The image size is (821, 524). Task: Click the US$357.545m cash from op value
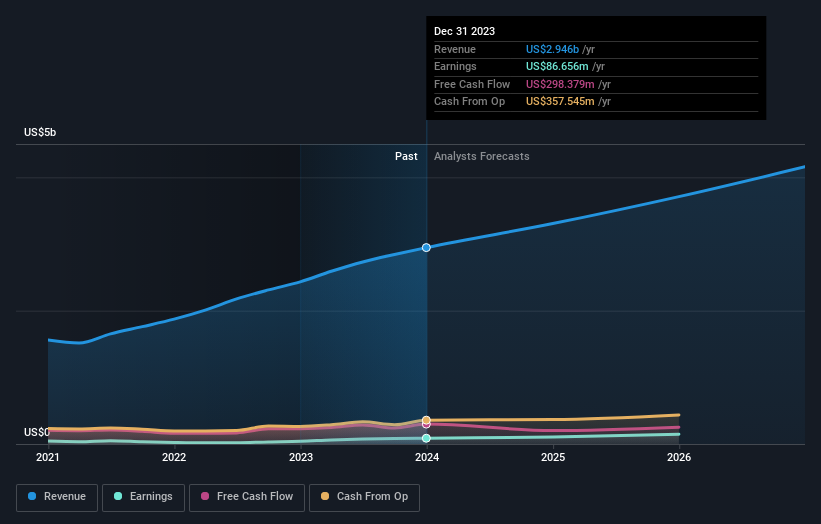click(560, 102)
